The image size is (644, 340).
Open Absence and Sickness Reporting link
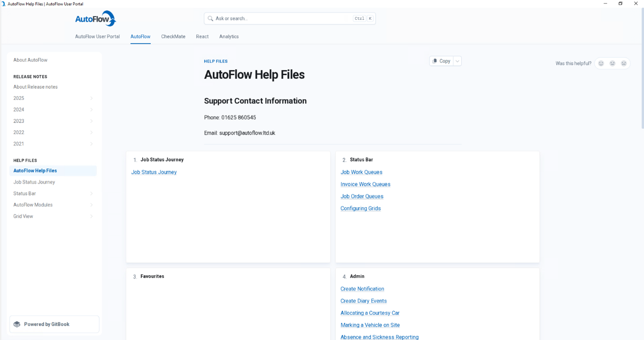point(379,337)
